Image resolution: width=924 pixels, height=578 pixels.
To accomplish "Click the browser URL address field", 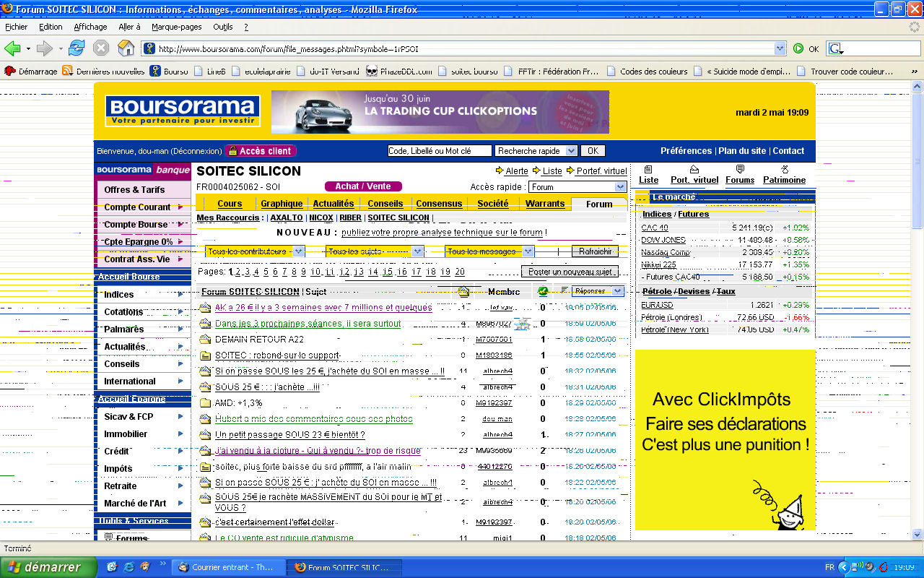I will [465, 49].
